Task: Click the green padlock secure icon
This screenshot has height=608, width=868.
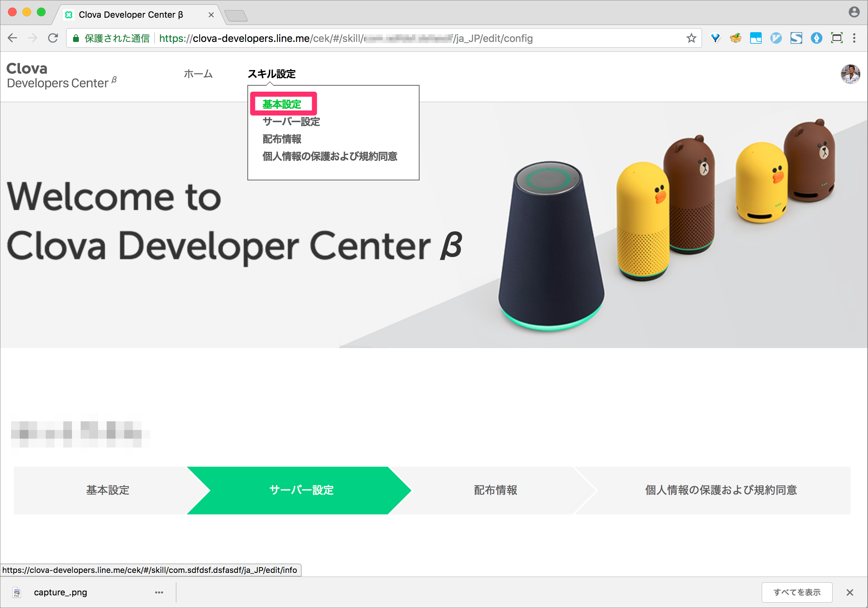Action: pos(76,38)
